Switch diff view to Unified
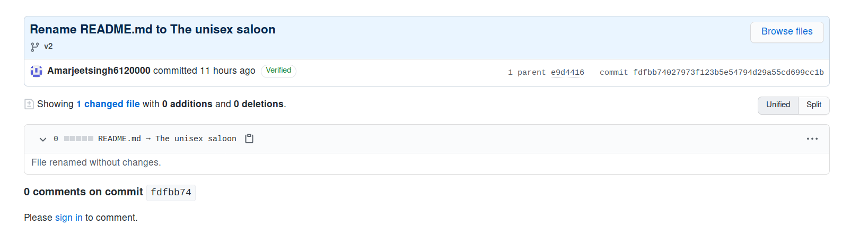This screenshot has height=242, width=868. point(778,105)
